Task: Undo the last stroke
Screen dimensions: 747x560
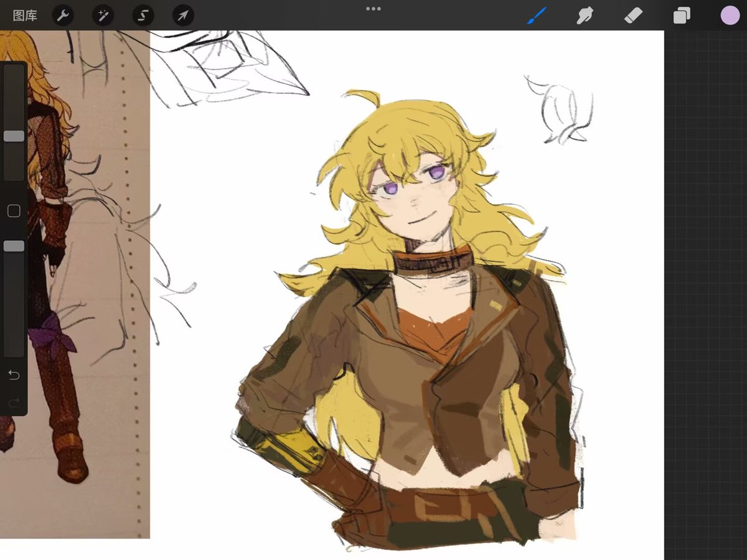Action: tap(14, 375)
